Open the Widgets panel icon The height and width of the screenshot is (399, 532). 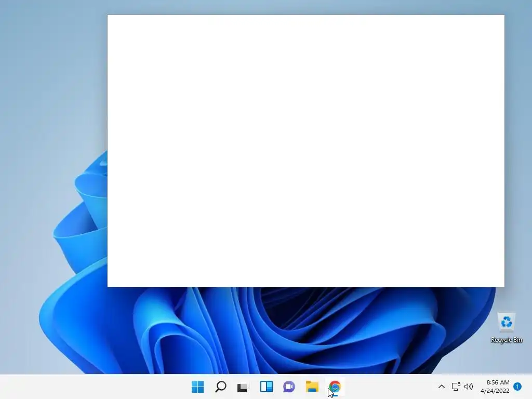coord(267,387)
